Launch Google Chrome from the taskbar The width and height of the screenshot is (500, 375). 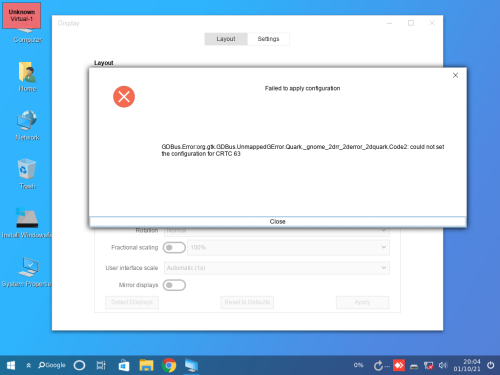(169, 365)
